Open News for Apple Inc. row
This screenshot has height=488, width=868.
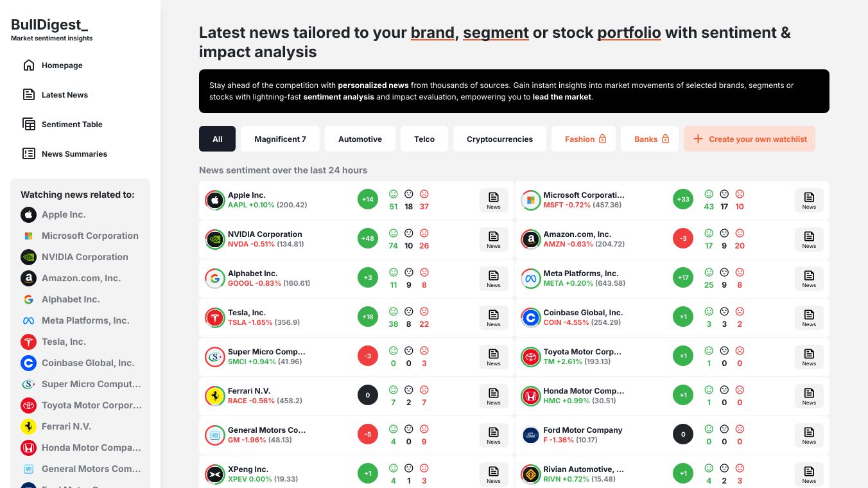click(x=493, y=200)
